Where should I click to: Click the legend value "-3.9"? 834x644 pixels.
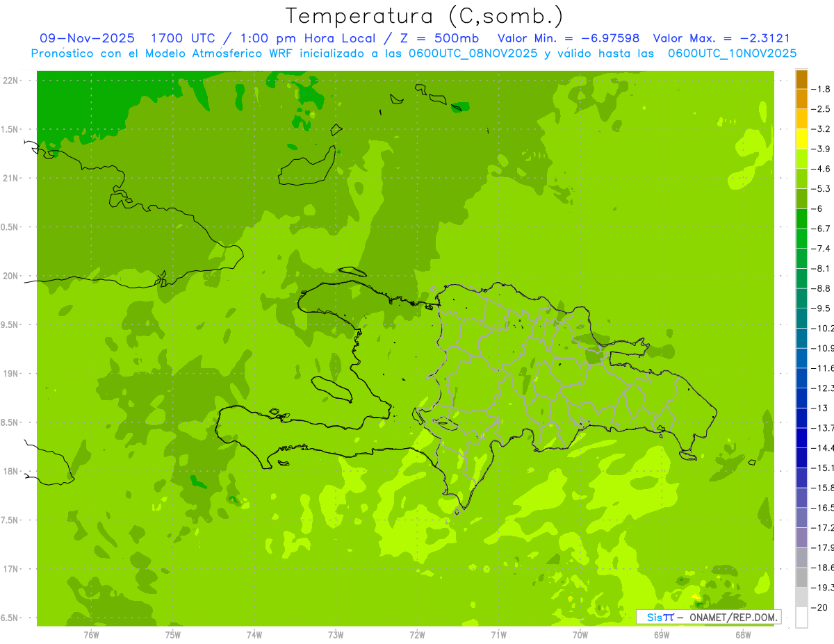821,149
